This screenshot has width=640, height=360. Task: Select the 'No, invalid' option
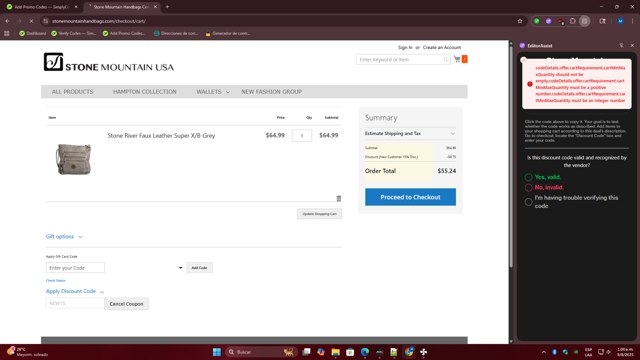tap(529, 187)
